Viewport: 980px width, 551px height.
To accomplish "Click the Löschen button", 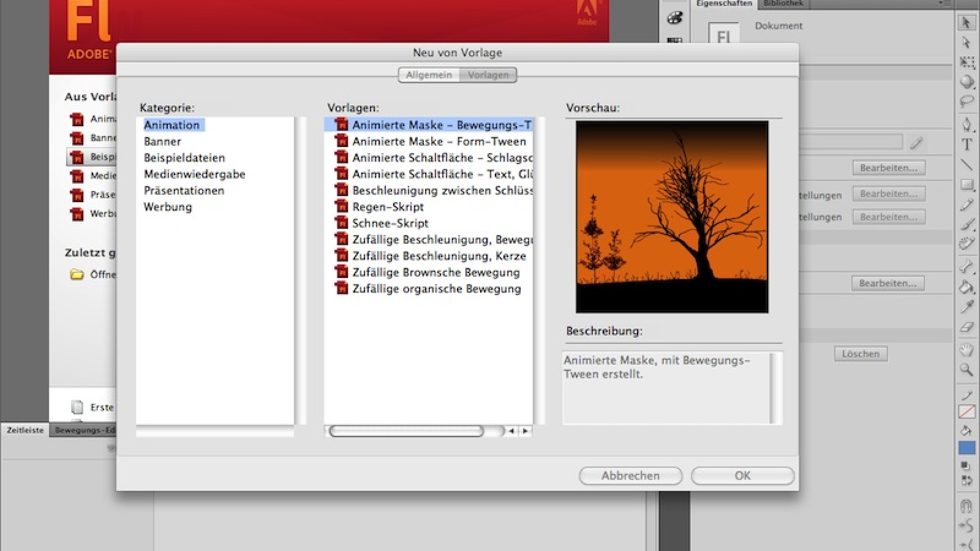I will (x=861, y=354).
